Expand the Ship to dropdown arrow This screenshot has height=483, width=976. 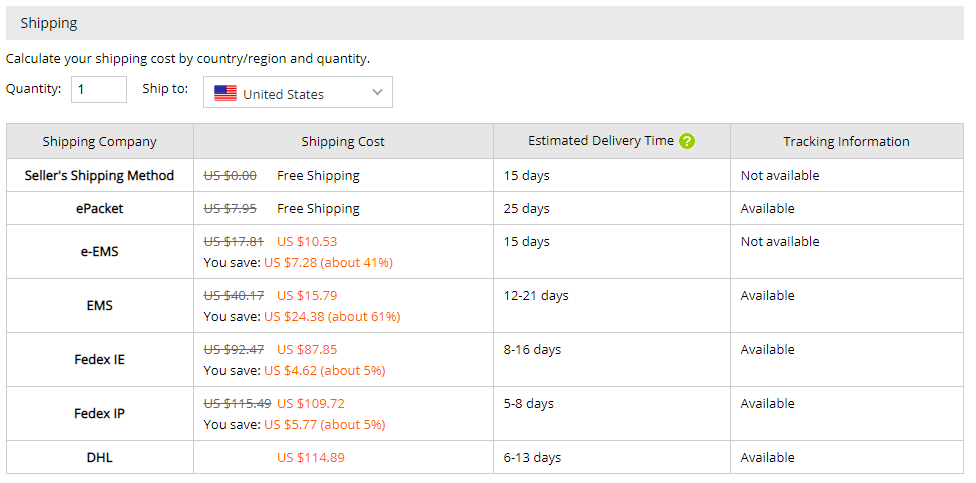[x=377, y=92]
